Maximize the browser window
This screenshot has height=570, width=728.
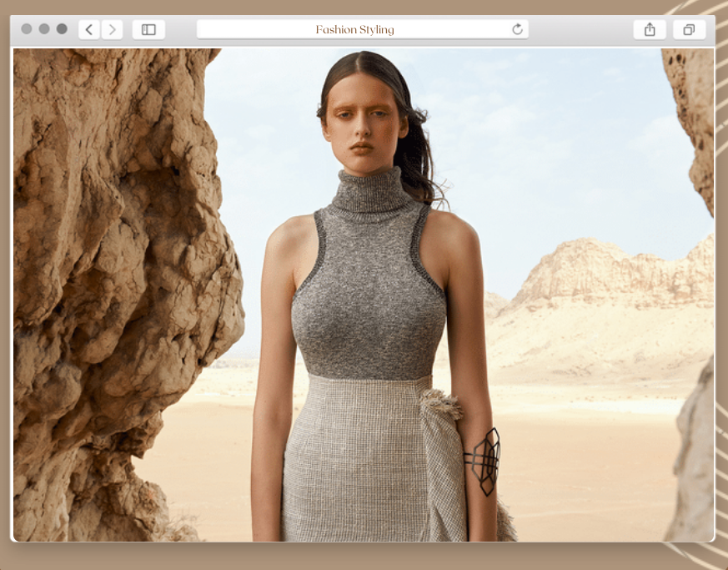(x=62, y=29)
